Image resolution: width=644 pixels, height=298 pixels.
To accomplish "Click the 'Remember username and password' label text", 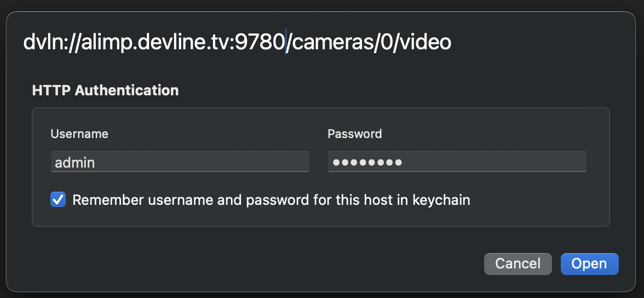I will tap(271, 200).
